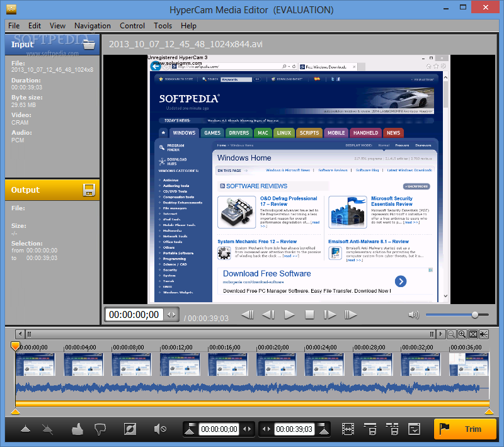Stop playback

pos(309,315)
